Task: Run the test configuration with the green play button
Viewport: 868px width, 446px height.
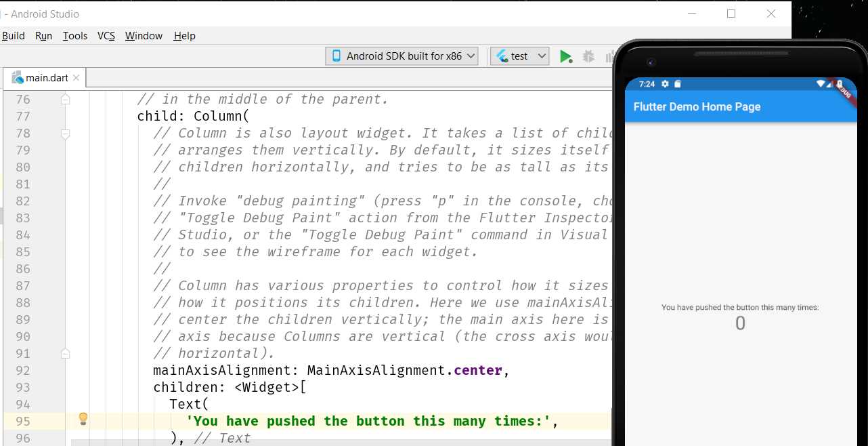Action: tap(566, 56)
